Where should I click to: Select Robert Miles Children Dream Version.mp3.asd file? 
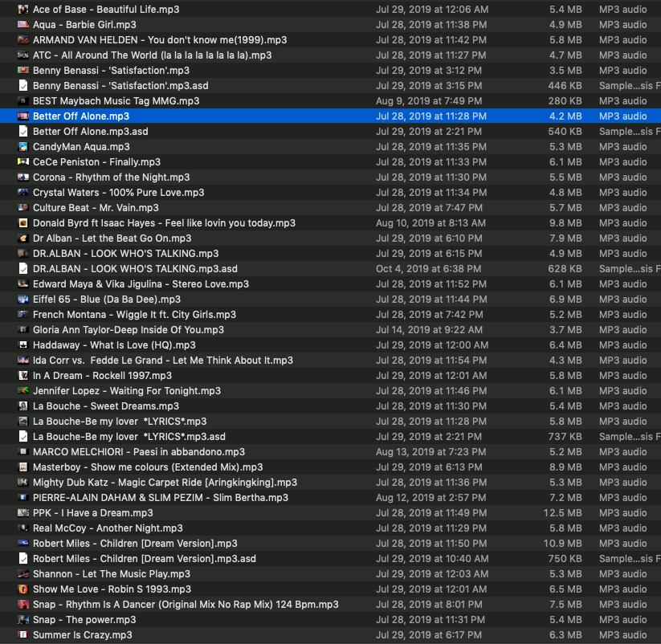click(331, 558)
